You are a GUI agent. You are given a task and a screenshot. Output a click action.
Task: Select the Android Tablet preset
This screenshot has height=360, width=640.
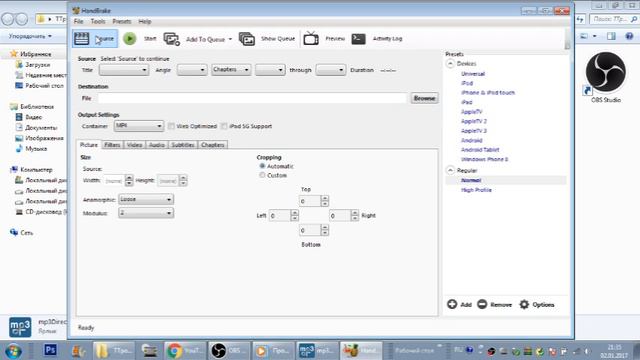click(480, 150)
